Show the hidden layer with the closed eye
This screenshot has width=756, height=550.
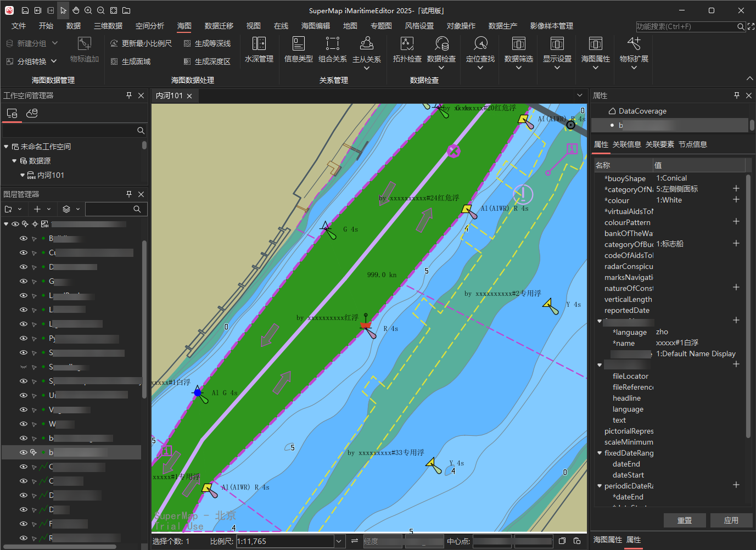coord(24,367)
